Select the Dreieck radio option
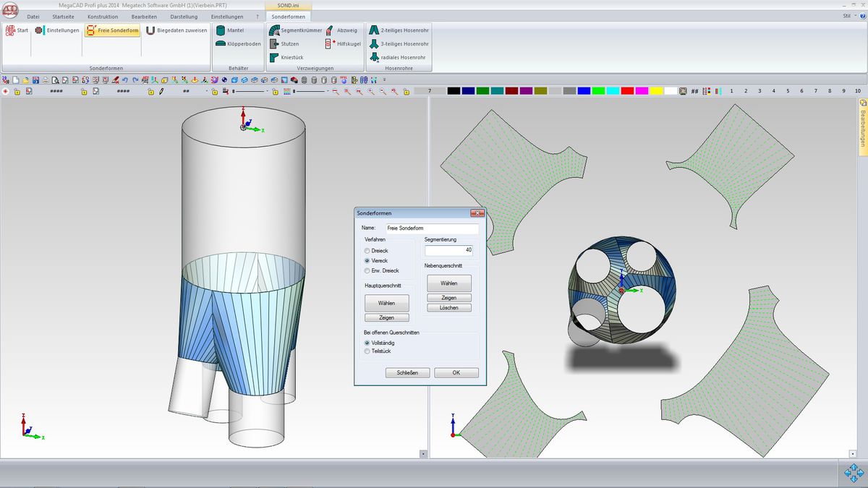868x488 pixels. [x=367, y=250]
